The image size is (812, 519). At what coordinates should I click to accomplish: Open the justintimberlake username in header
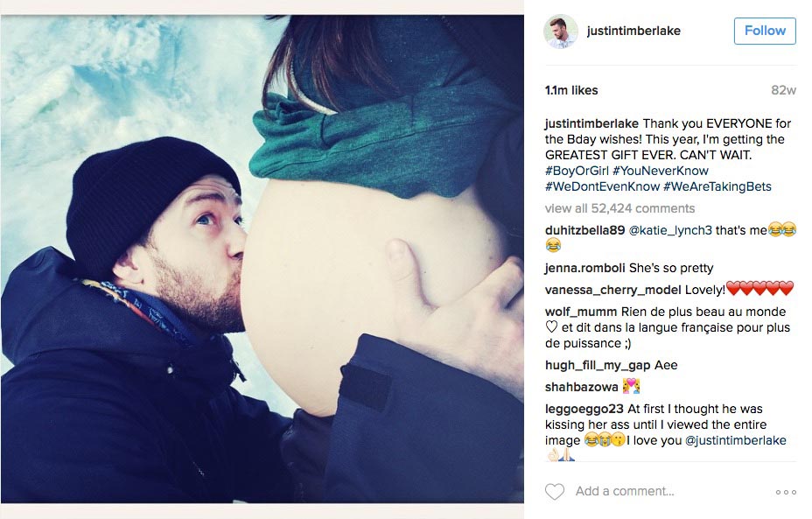click(633, 32)
